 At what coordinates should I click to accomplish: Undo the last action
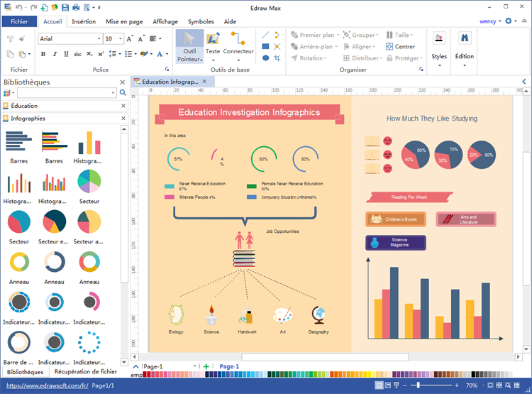pyautogui.click(x=19, y=7)
